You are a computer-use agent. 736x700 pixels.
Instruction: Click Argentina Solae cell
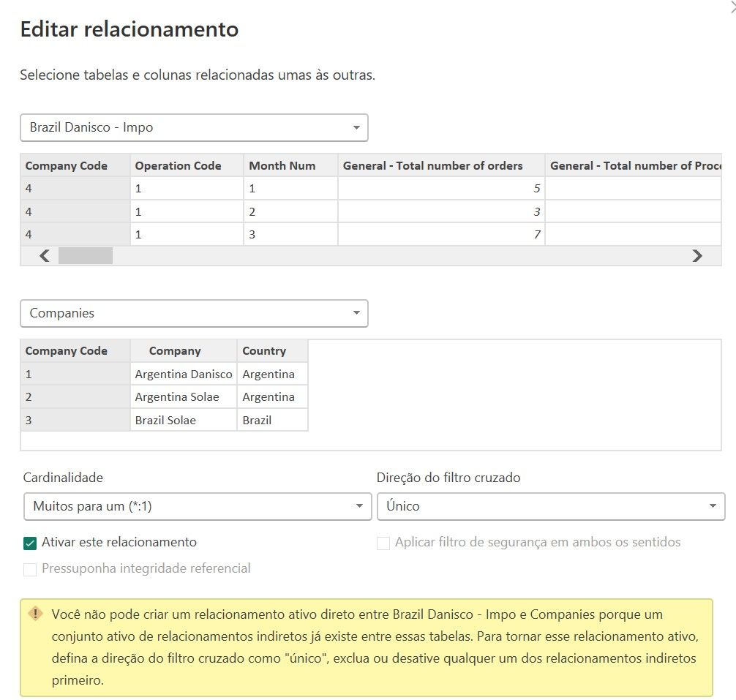184,397
